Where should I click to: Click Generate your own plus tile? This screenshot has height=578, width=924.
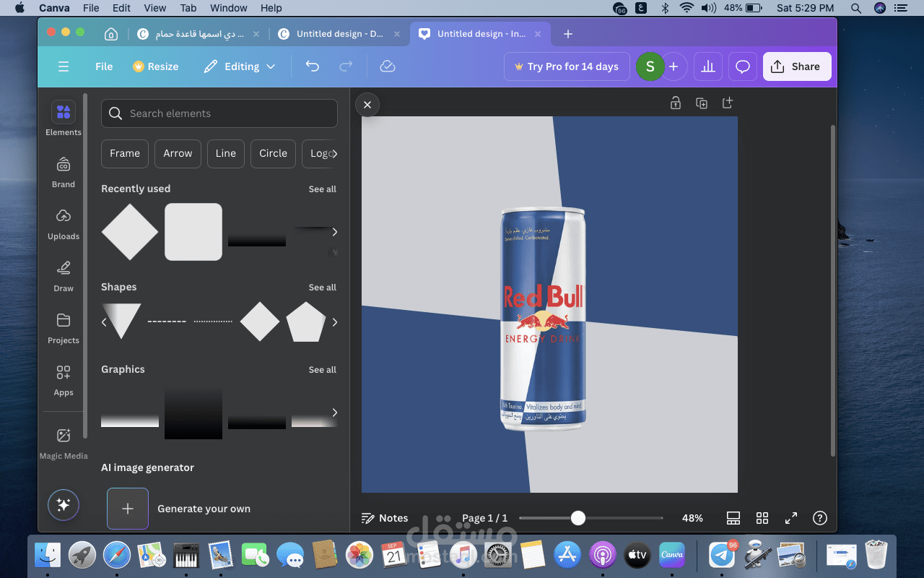click(128, 509)
